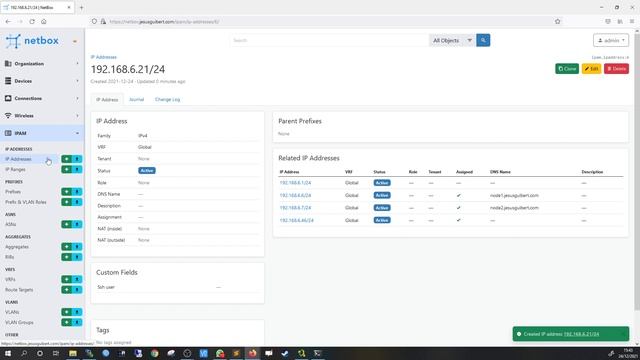This screenshot has width=640, height=360.
Task: Import IP Ranges with blue button
Action: pyautogui.click(x=77, y=169)
